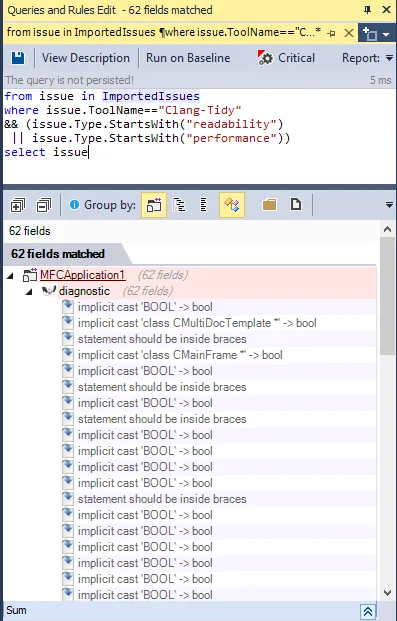Click View Description
Screen dimensions: 397x621
[x=86, y=58]
